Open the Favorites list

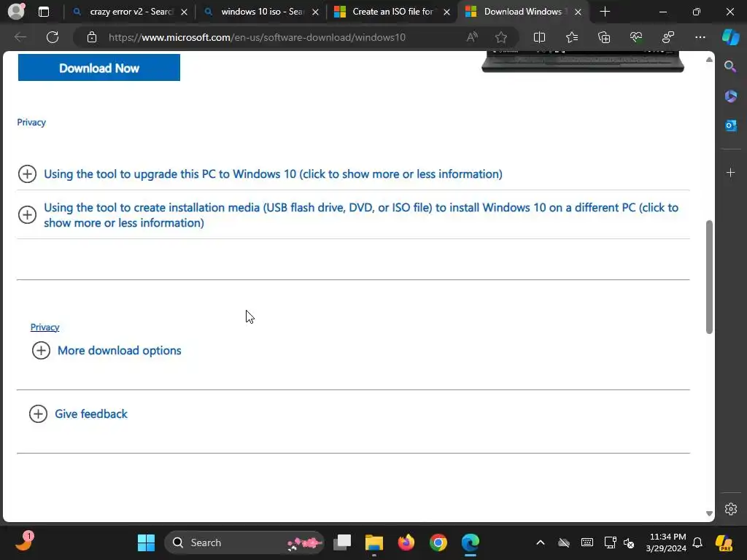point(572,37)
